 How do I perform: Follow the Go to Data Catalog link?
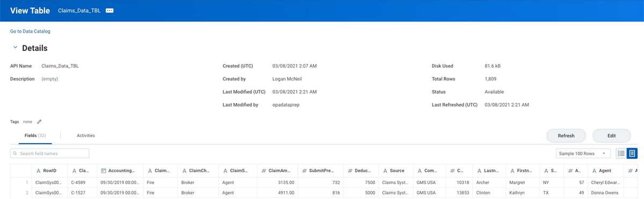[30, 31]
